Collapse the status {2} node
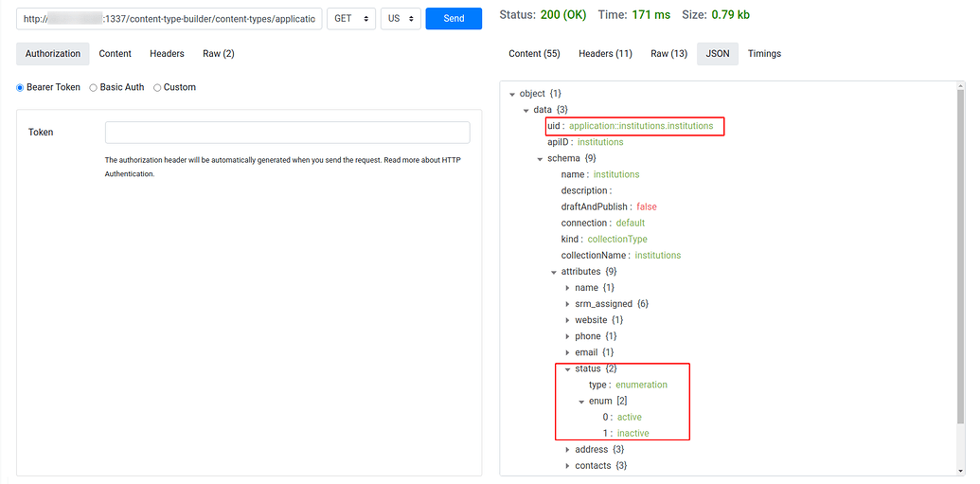The image size is (980, 484). tap(567, 369)
